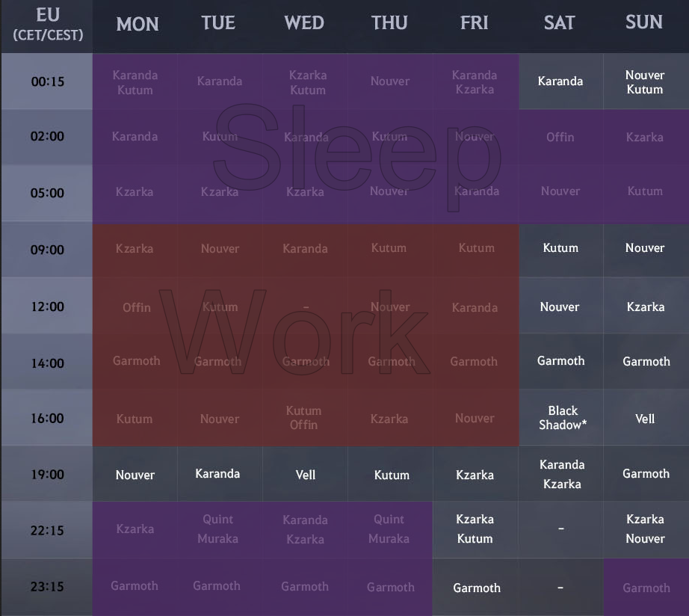The width and height of the screenshot is (689, 616).
Task: Select Nouver in the Monday 19:00 cell
Action: click(x=135, y=475)
